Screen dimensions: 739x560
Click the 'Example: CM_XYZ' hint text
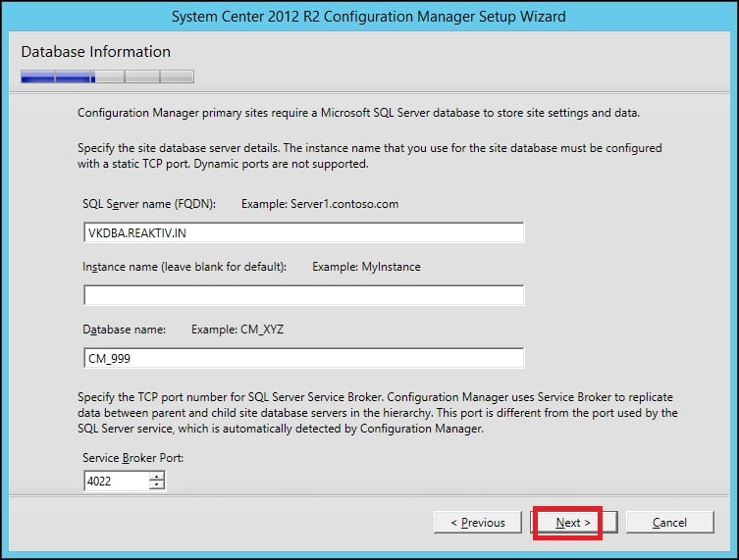238,330
